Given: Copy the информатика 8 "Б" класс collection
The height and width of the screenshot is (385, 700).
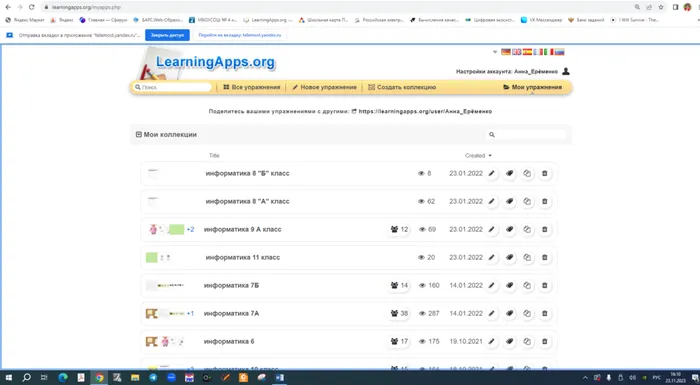Looking at the screenshot, I should click(527, 173).
